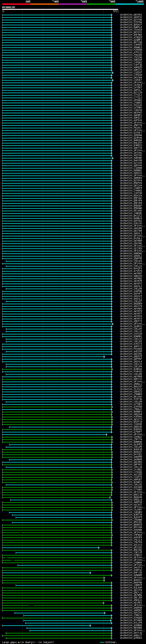Click the 572 query length marker
Viewport: 146px width, 644px height.
tap(115, 11)
